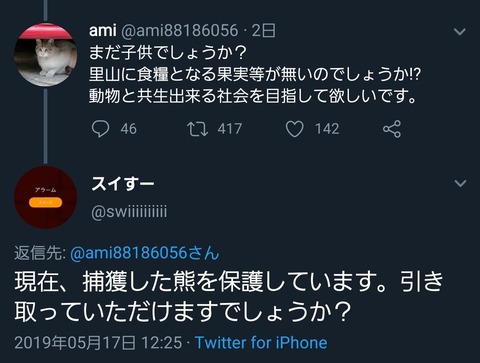
Task: Open the share icon on ami's tweet
Action: 392,129
